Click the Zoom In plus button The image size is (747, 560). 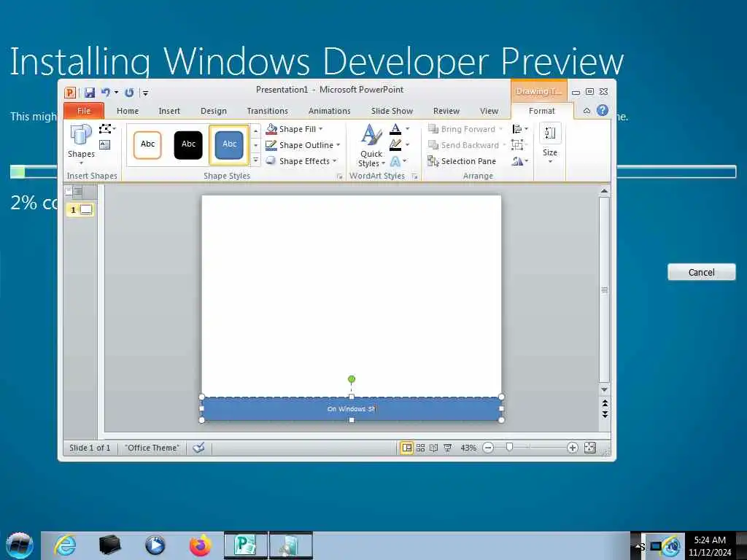click(572, 448)
